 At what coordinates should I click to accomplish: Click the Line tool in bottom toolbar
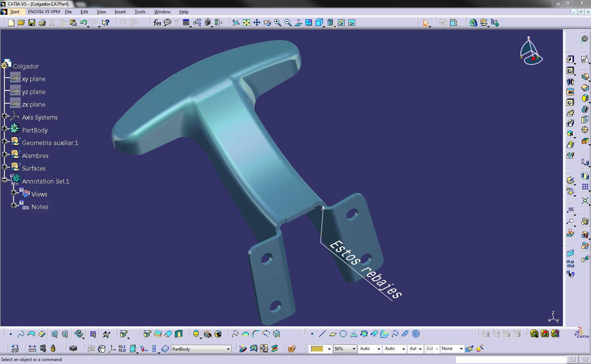click(x=322, y=334)
